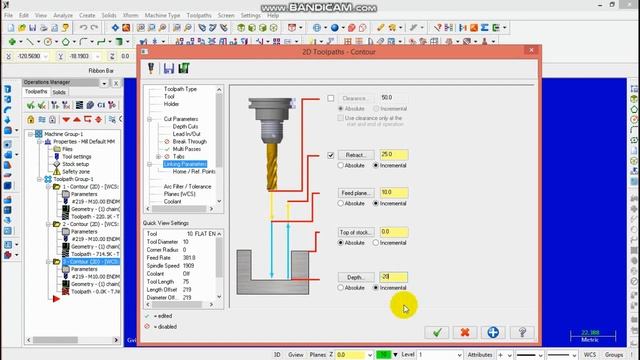This screenshot has height=360, width=640.
Task: Click the save parameters diskette in Contour dialog
Action: [169, 68]
